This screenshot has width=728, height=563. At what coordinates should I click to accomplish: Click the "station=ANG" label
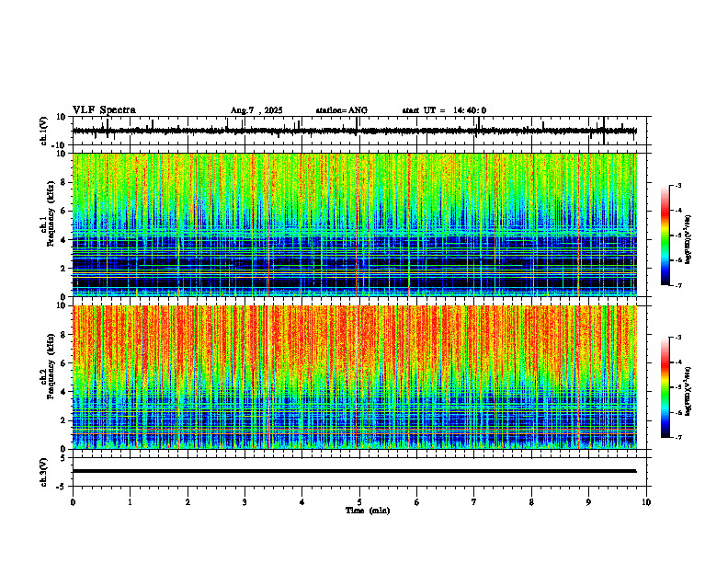[342, 110]
